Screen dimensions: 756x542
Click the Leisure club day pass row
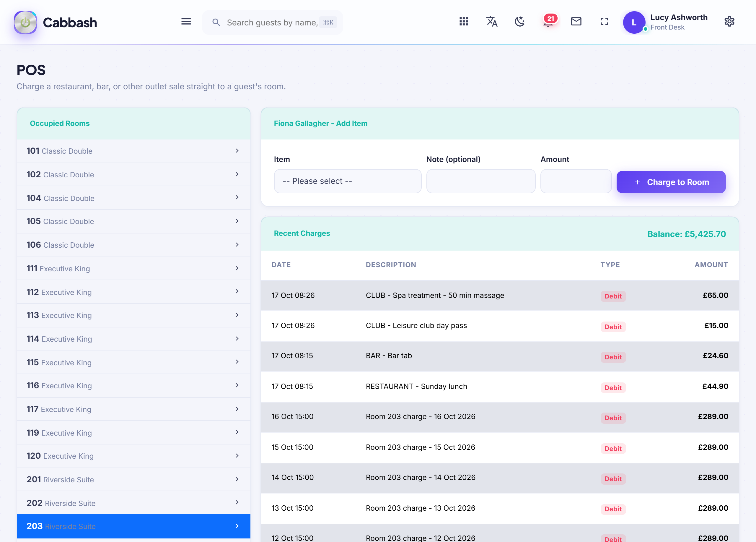click(x=500, y=326)
